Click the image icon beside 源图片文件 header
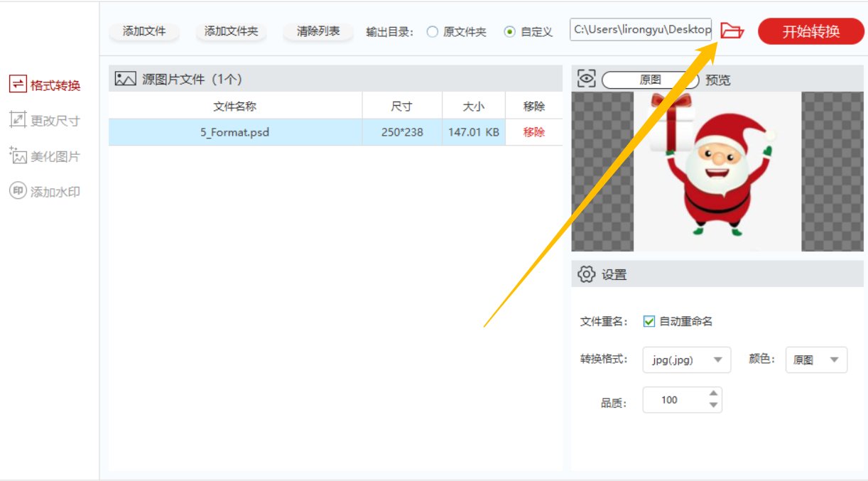 pos(122,79)
